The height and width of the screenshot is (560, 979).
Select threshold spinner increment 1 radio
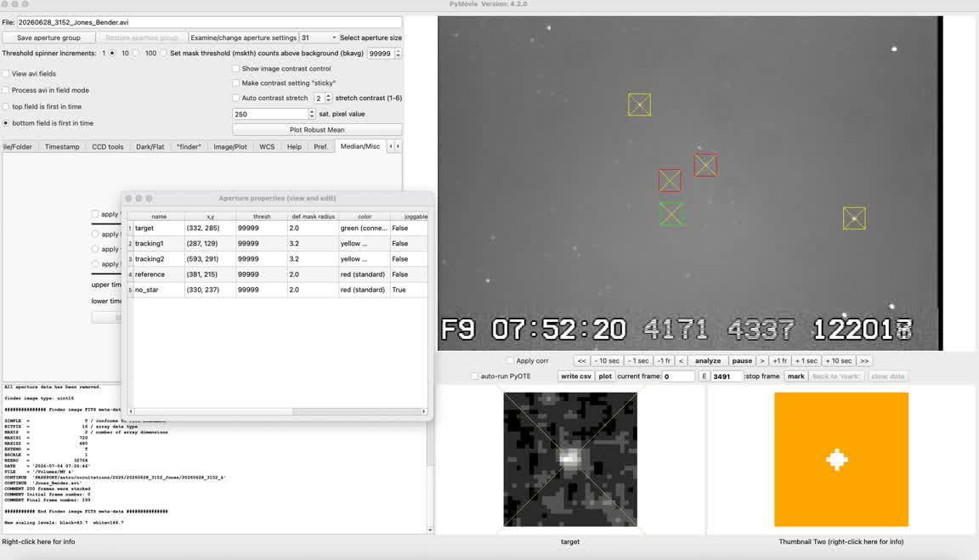point(112,53)
